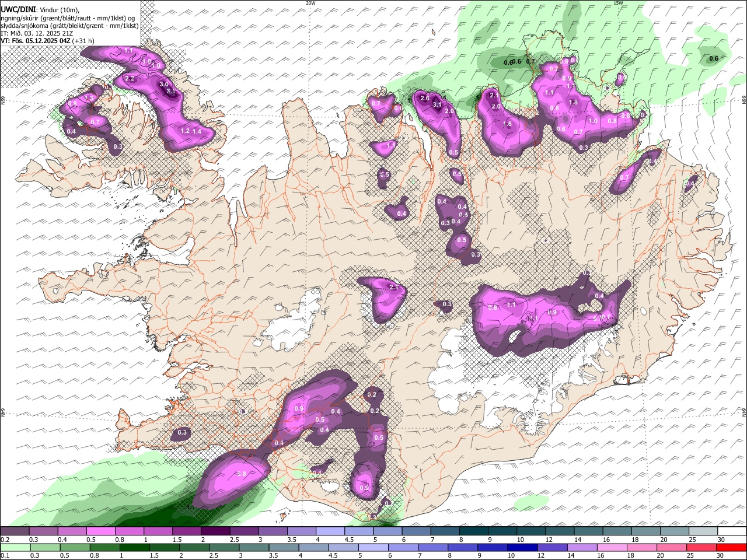Pick the white swatch after 30 in purple legend
Image resolution: width=747 pixels, height=560 pixels.
pyautogui.click(x=732, y=531)
